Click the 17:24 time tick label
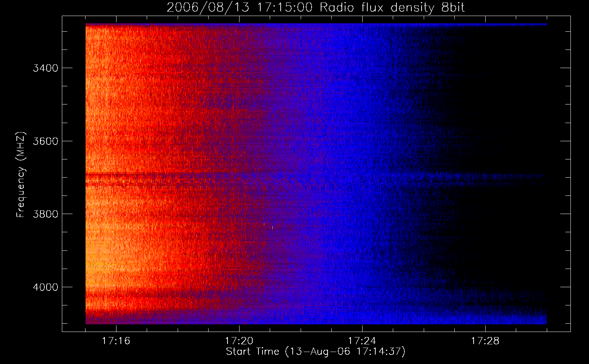 tap(362, 341)
